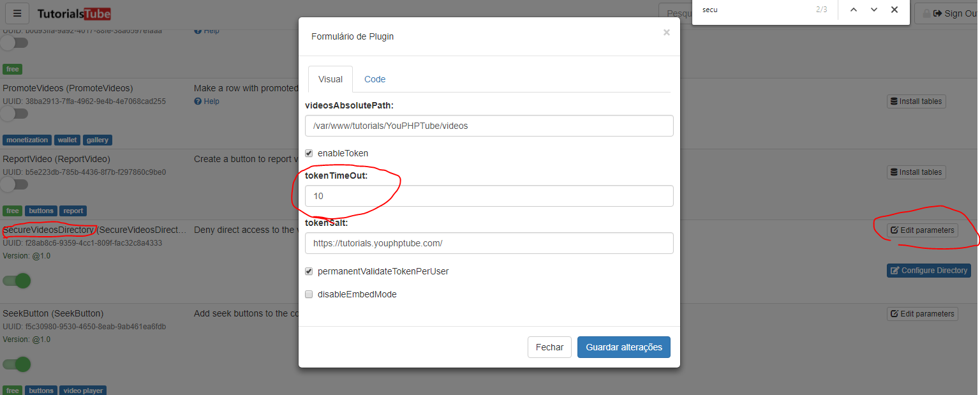Click inside the tokenTimeOut value field
Image resolution: width=980 pixels, height=395 pixels.
point(489,196)
